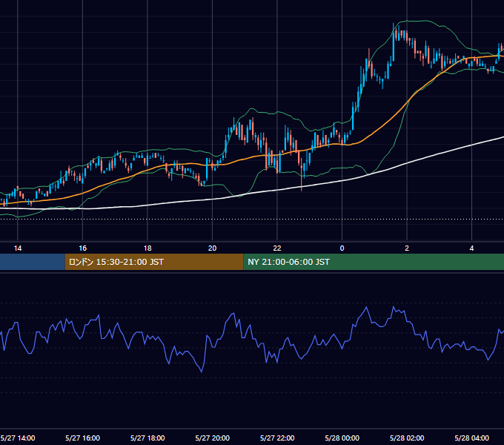The height and width of the screenshot is (445, 504).
Task: Click the 5/27 16:00 date label
Action: (x=82, y=438)
